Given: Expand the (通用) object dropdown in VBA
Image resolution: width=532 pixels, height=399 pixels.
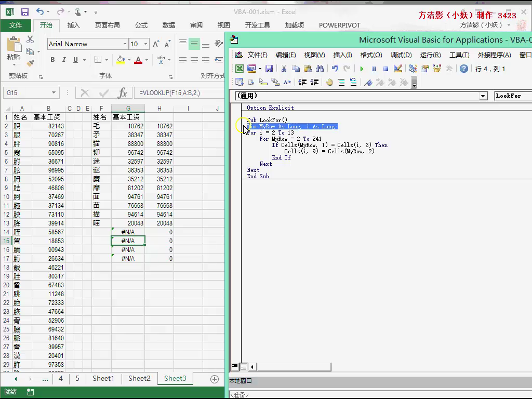Looking at the screenshot, I should click(483, 96).
